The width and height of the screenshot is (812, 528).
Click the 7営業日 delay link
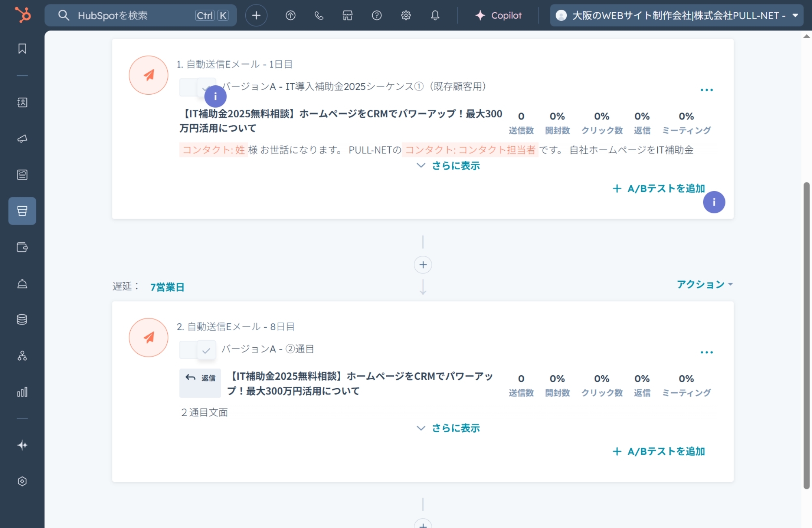coord(167,287)
